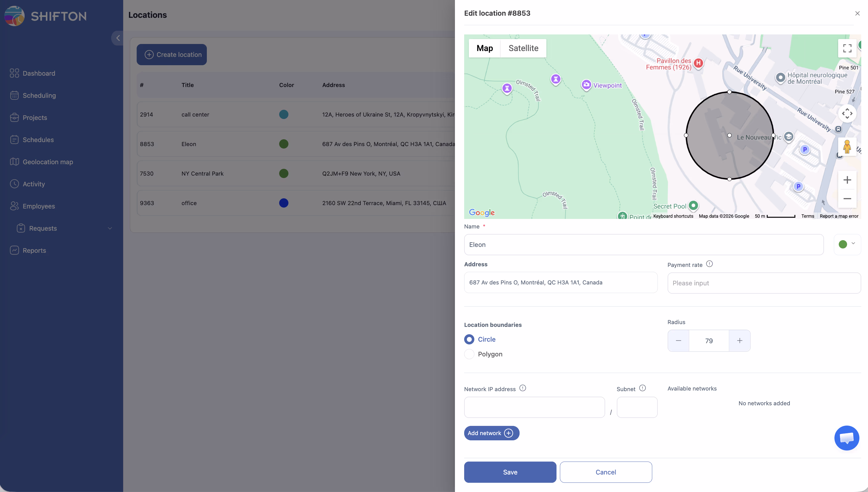Click map zoom out minus icon
Viewport: 868px width, 492px height.
[x=847, y=199]
